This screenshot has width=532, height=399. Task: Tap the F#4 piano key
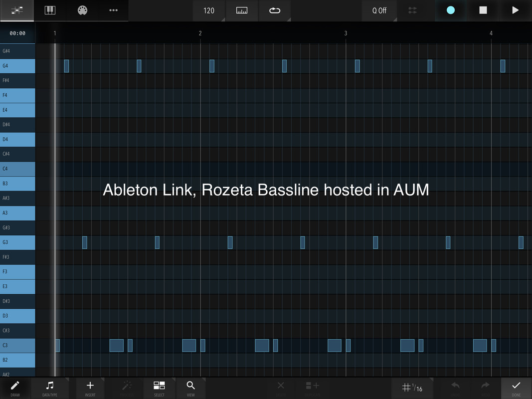(x=17, y=80)
